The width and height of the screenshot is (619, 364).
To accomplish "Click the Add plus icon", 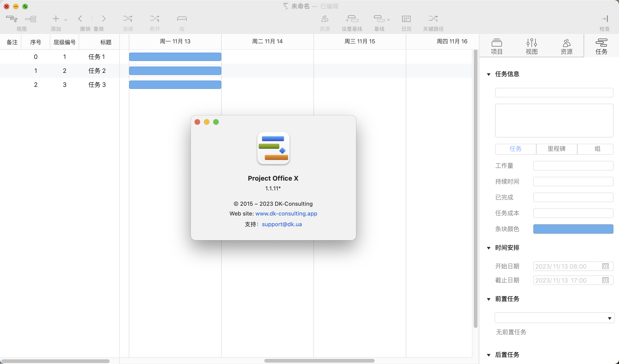I will (x=56, y=19).
